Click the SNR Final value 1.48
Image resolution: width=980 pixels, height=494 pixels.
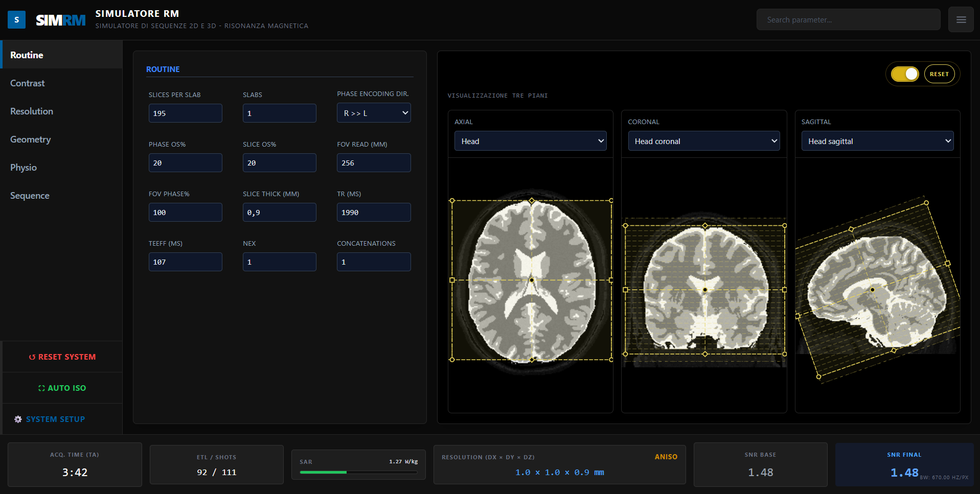904,473
